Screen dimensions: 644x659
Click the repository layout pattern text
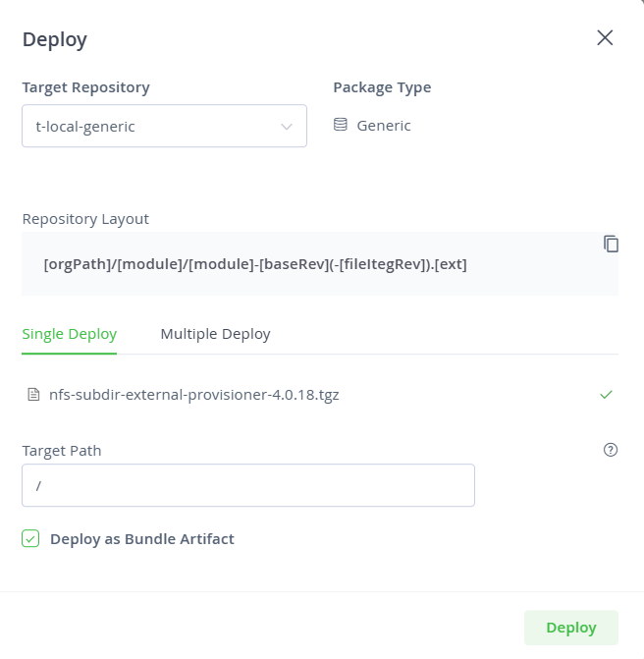[x=255, y=264]
